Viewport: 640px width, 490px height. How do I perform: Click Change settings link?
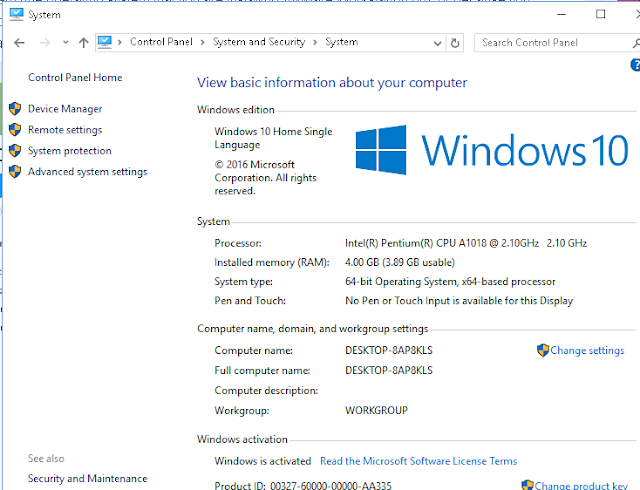click(587, 350)
